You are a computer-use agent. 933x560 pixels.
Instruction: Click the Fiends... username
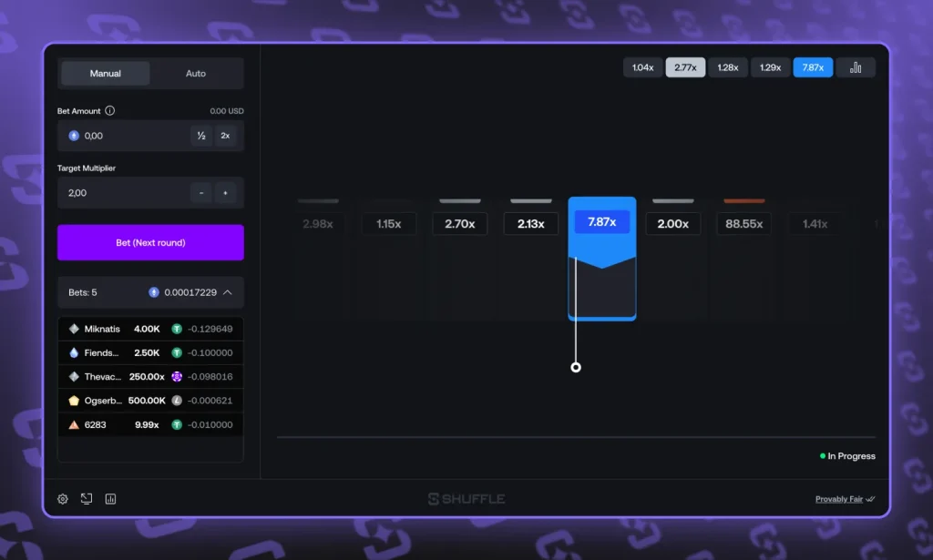coord(101,352)
